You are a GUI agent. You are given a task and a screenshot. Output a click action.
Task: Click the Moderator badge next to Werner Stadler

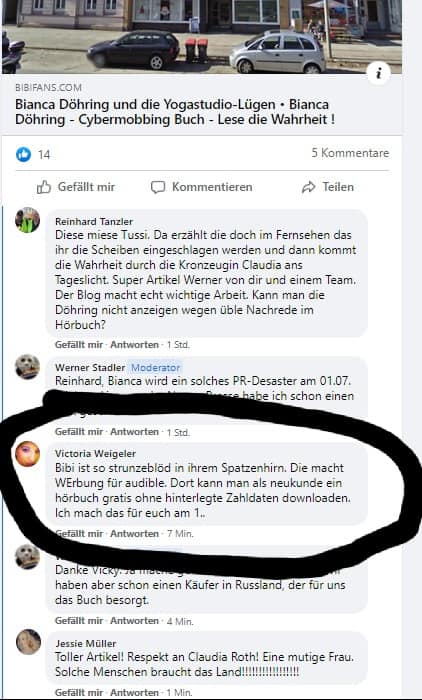[x=155, y=368]
